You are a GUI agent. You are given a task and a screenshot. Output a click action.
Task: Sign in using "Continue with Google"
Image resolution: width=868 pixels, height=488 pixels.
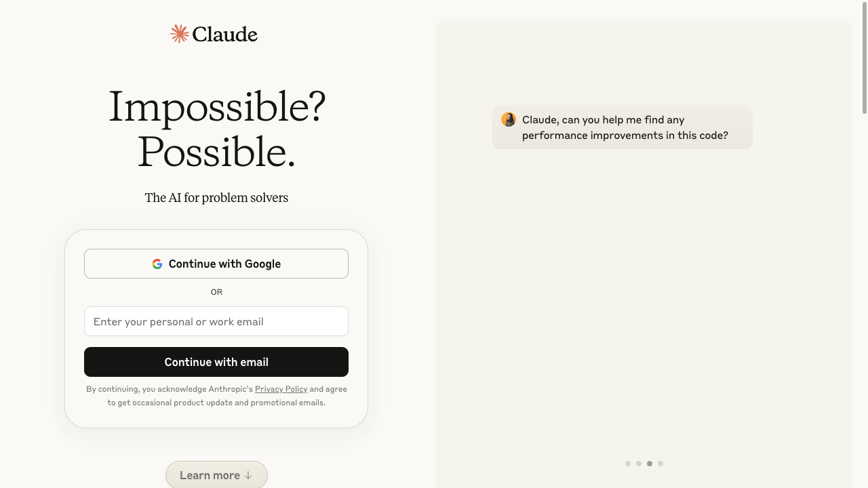[216, 264]
